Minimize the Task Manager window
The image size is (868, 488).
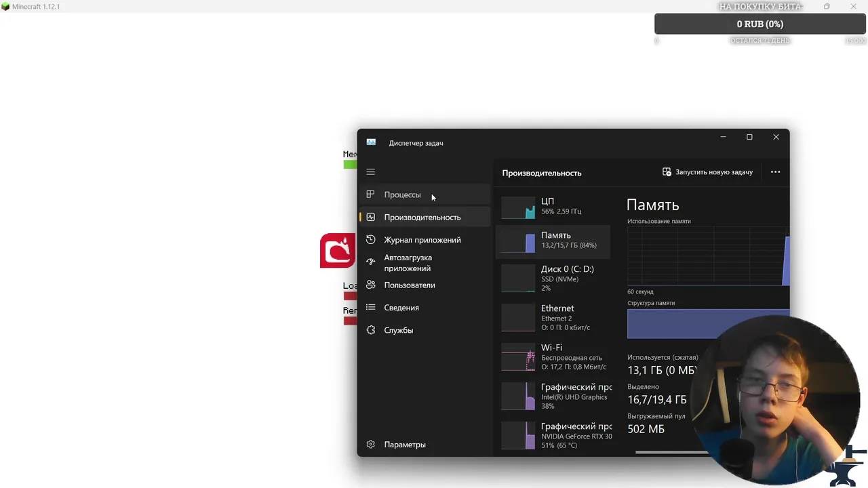pyautogui.click(x=723, y=137)
